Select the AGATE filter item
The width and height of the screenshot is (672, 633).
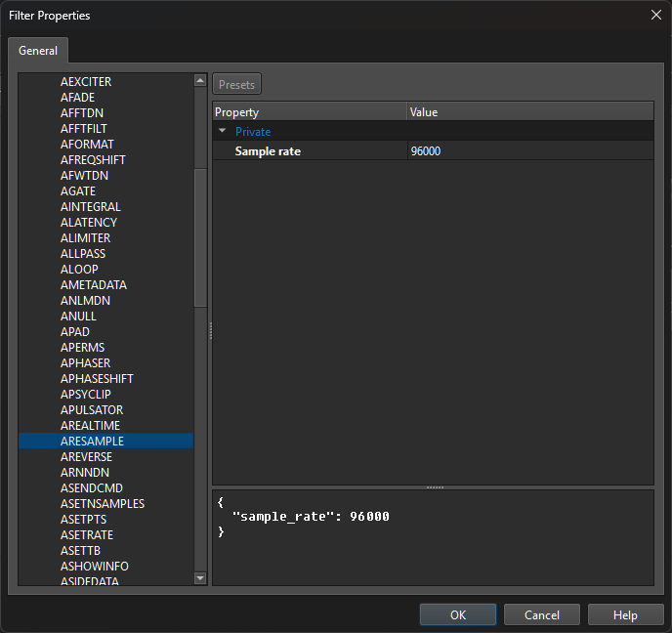(78, 191)
